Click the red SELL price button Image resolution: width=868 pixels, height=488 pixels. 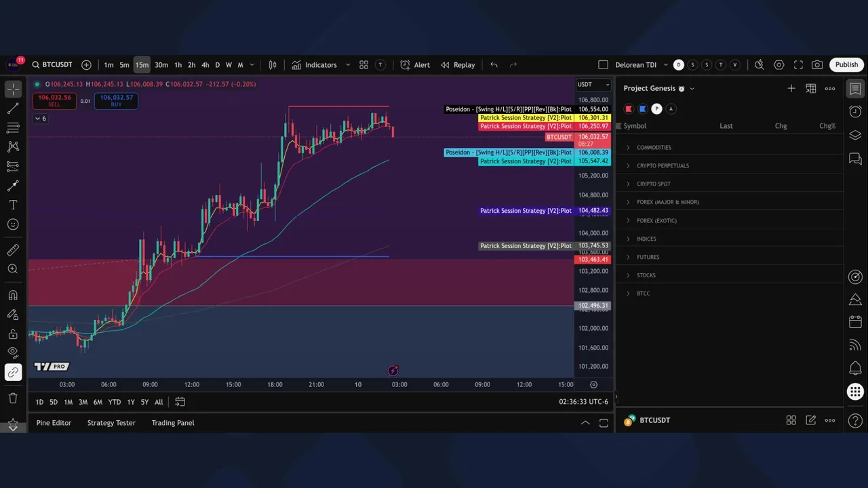click(54, 101)
